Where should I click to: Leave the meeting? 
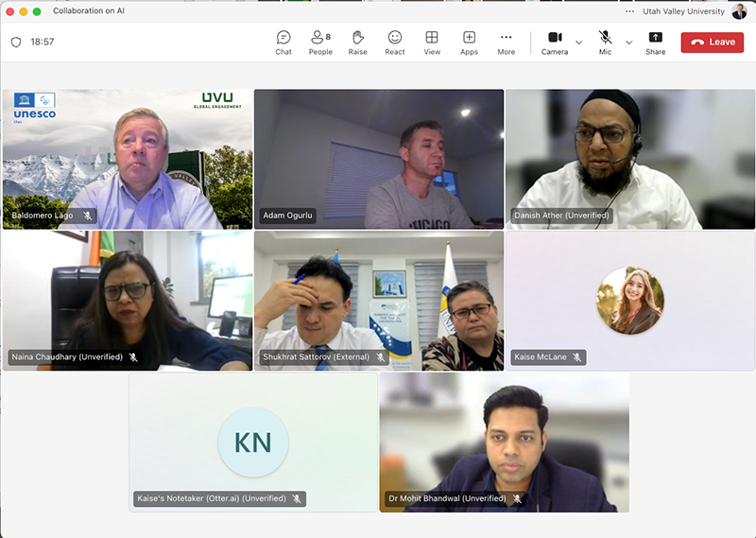pyautogui.click(x=712, y=43)
